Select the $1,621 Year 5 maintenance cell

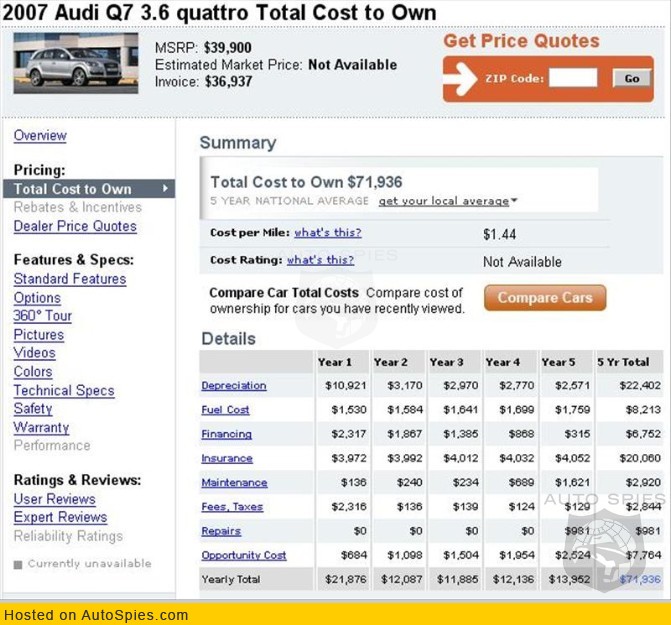pos(573,483)
